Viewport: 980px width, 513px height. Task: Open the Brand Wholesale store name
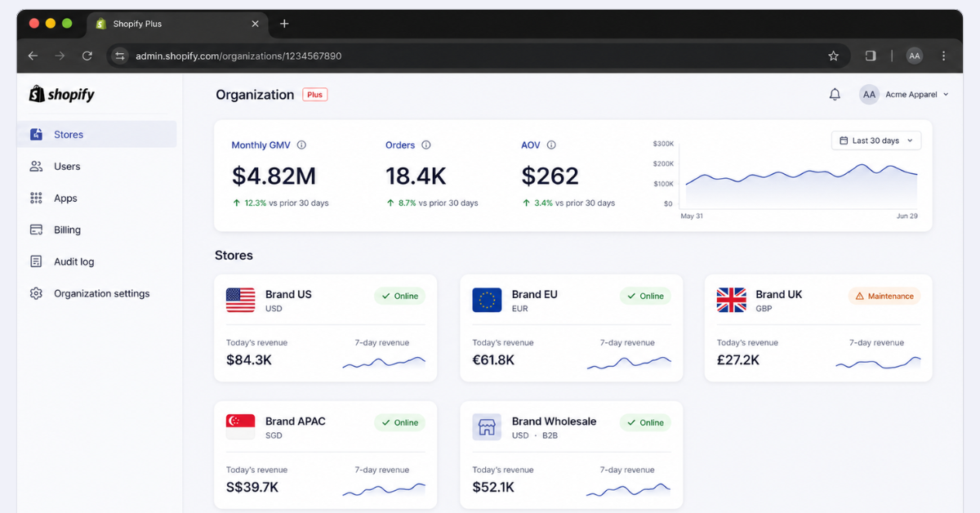(x=555, y=422)
